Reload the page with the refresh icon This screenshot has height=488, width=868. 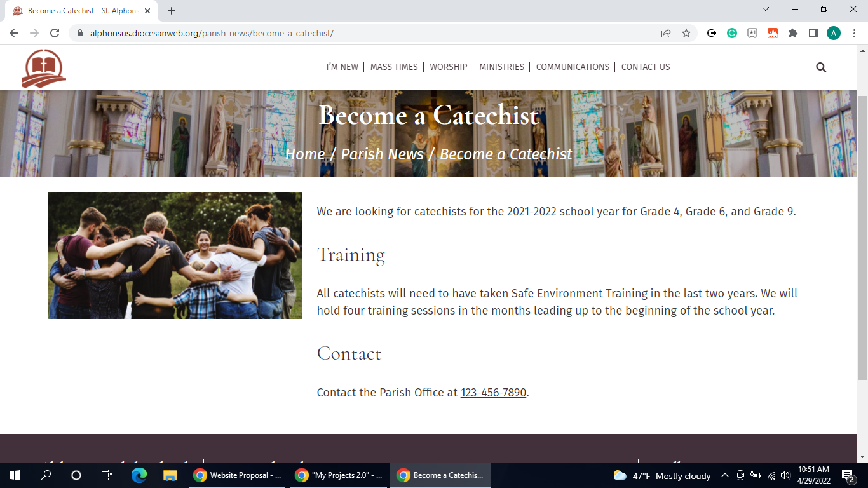click(x=55, y=34)
